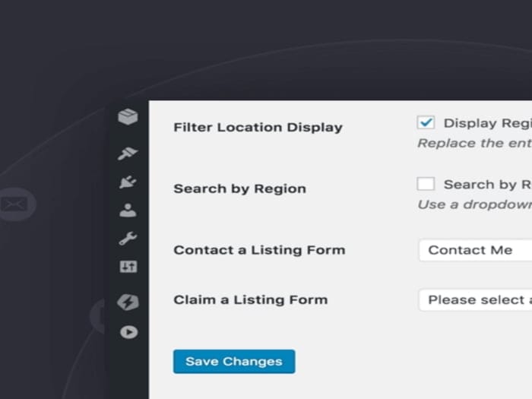
Task: Click the Filter Location Display label
Action: (258, 127)
